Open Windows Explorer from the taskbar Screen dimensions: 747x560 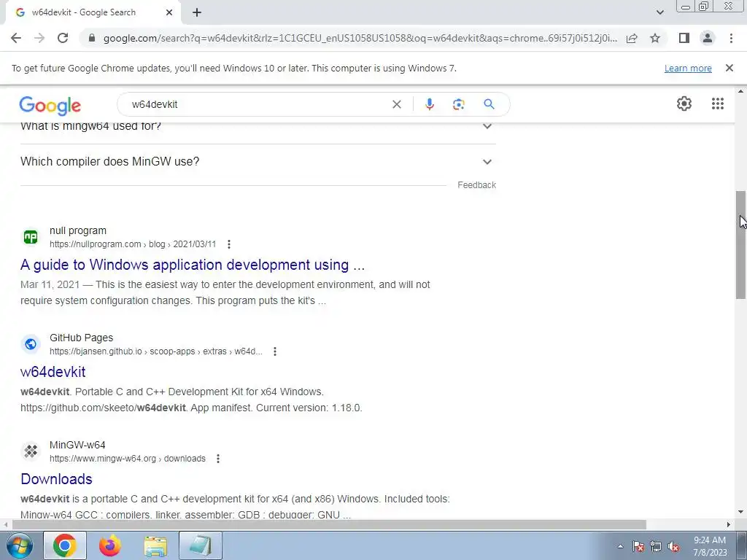tap(155, 545)
